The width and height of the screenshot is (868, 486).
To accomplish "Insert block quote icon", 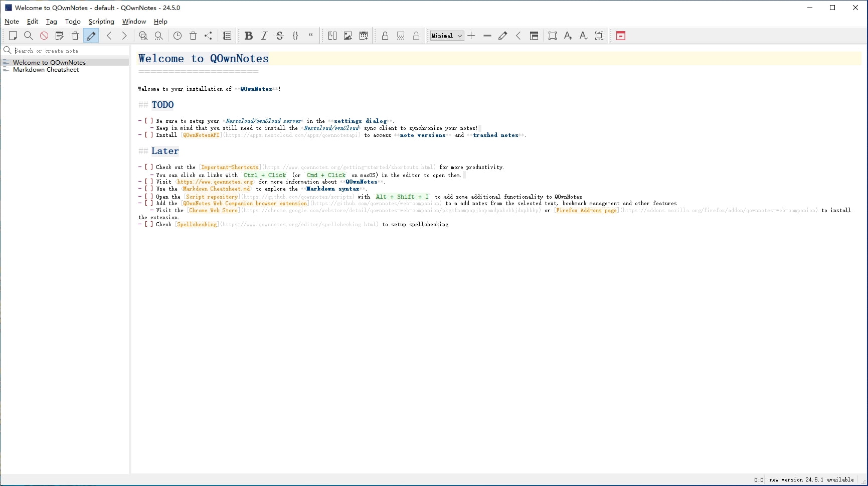I will click(311, 36).
